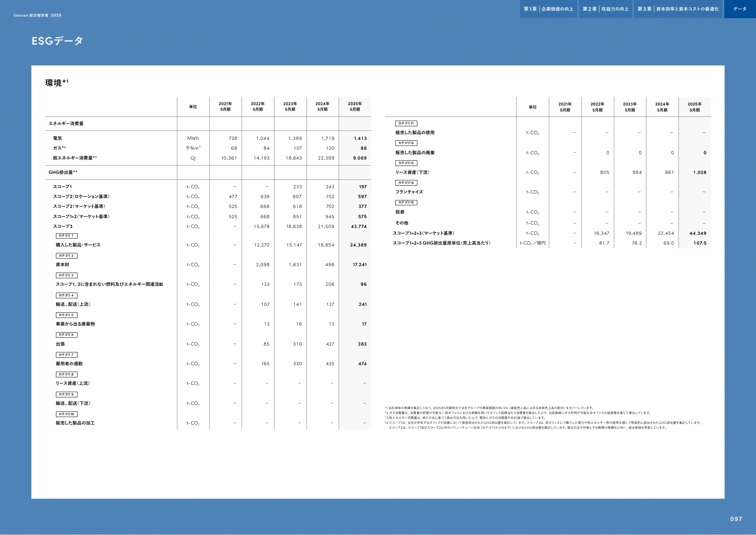756x535 pixels.
Task: Click the カテゴリ 4 label badge
Action: point(67,296)
